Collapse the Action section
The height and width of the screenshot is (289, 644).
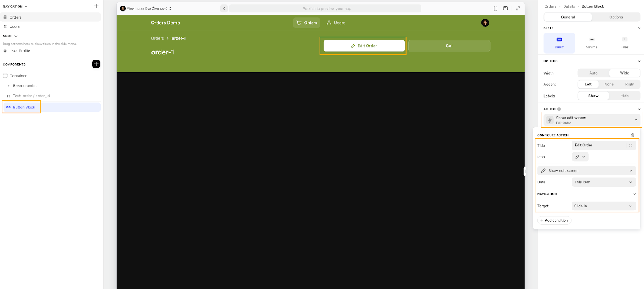(x=639, y=109)
